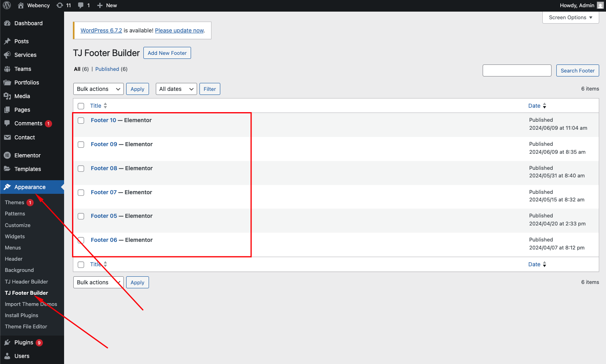Check the Footer 08 row checkbox
Image resolution: width=606 pixels, height=364 pixels.
click(81, 169)
